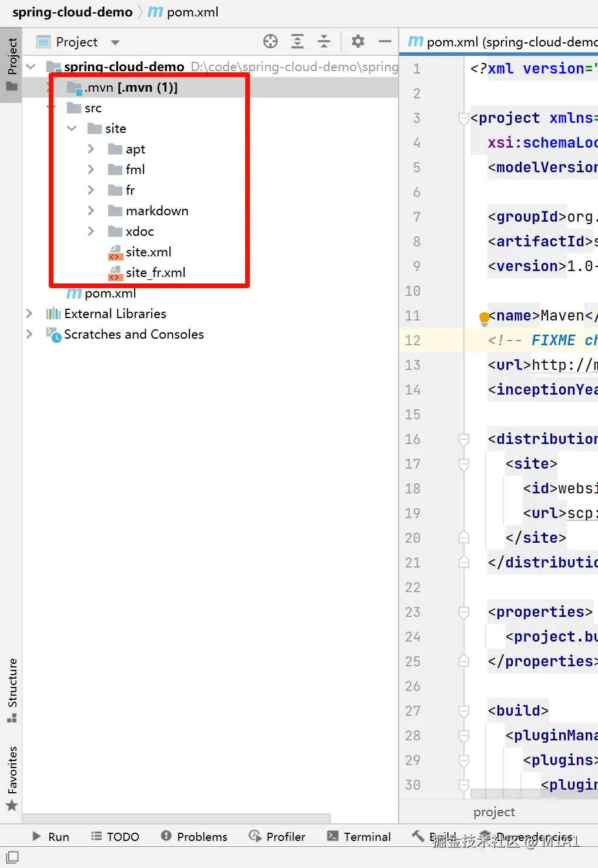Click the Profiler tab icon
Viewport: 598px width, 868px height.
255,836
